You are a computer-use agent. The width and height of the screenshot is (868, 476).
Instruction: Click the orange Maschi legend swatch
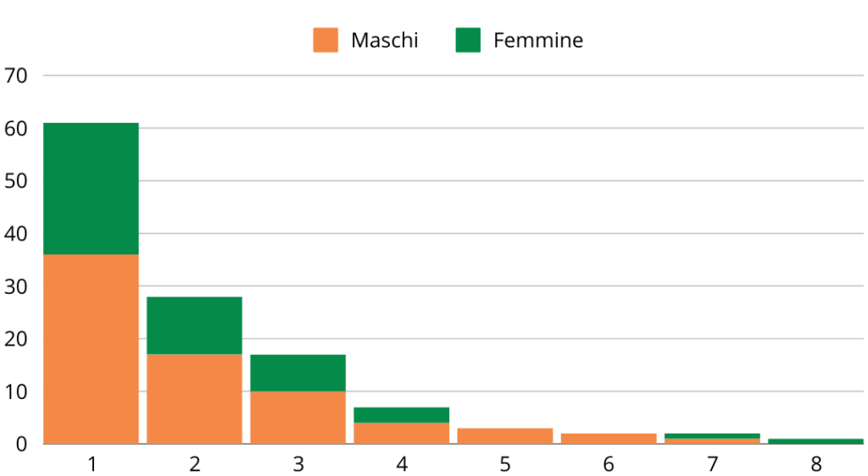(325, 40)
